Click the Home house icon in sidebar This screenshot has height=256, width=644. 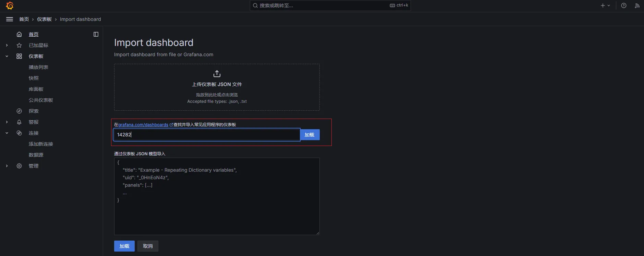[x=19, y=34]
